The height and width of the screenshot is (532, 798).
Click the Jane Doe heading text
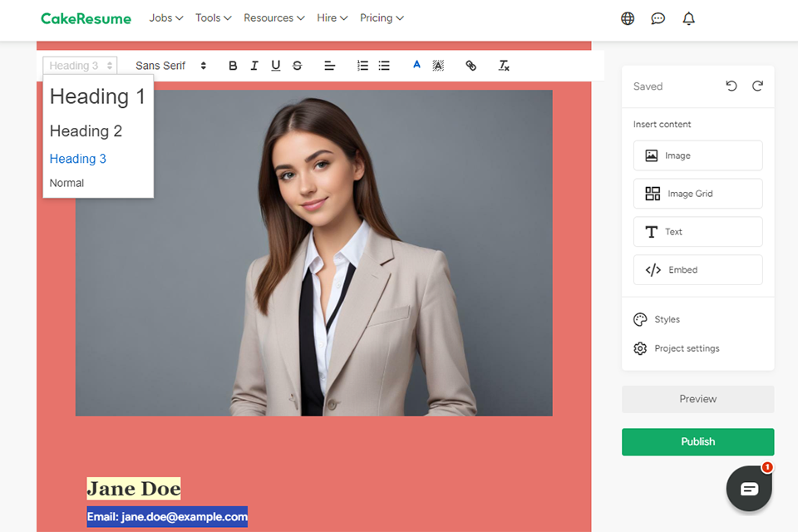pyautogui.click(x=133, y=489)
